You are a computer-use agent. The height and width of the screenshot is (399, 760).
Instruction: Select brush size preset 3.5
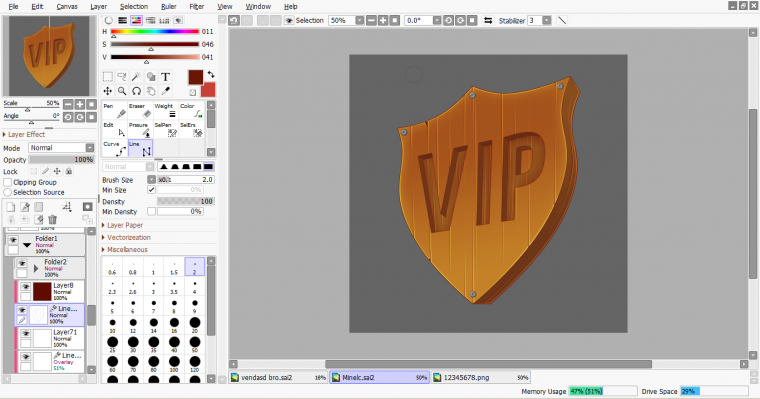coord(174,286)
